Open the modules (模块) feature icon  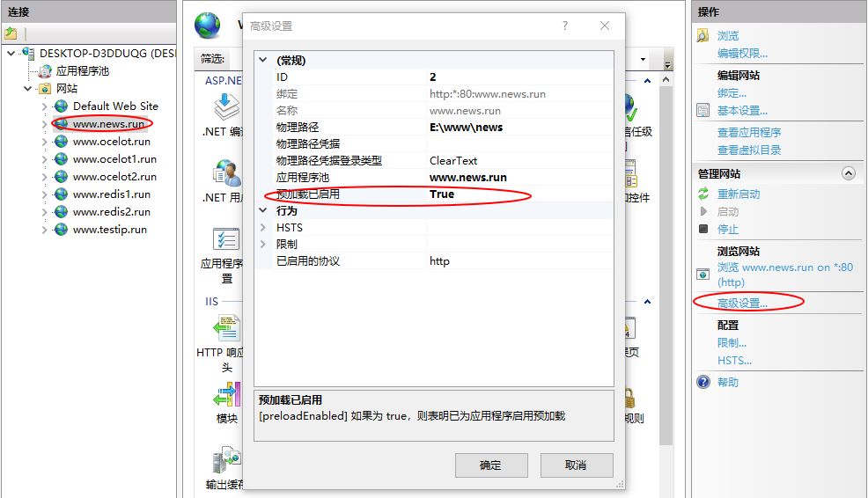pyautogui.click(x=227, y=395)
